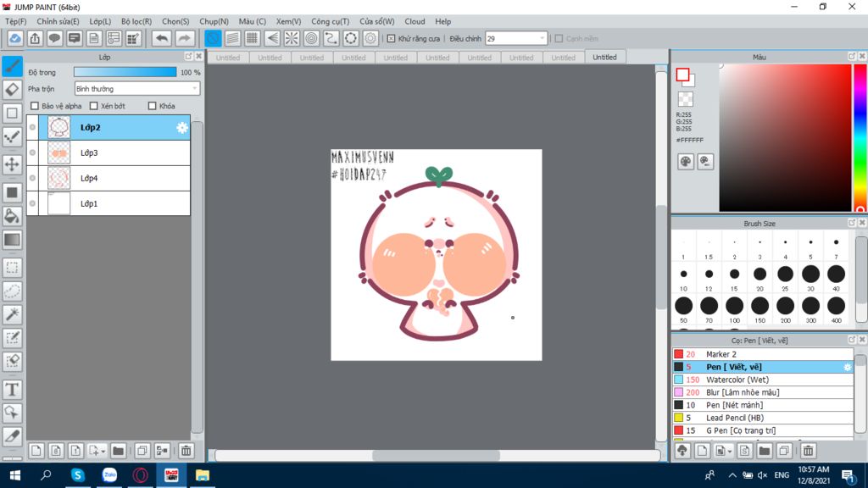Open the Bộ lọc(R) menu
The image size is (868, 488).
tap(136, 21)
